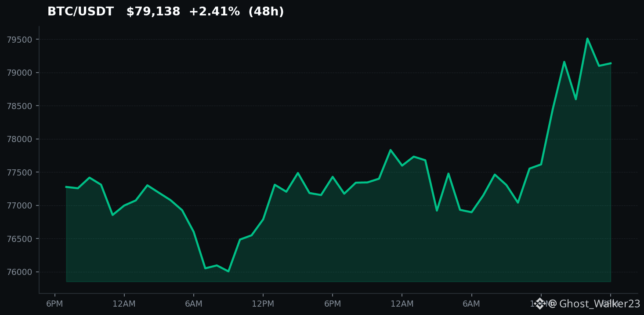Click the BTC/USDT pair title
Image resolution: width=644 pixels, height=315 pixels.
[80, 12]
